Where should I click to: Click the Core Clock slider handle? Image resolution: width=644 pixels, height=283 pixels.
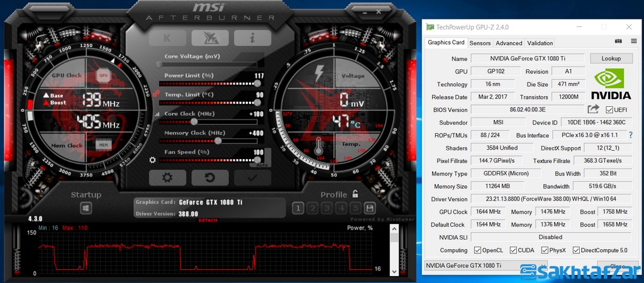tap(194, 121)
